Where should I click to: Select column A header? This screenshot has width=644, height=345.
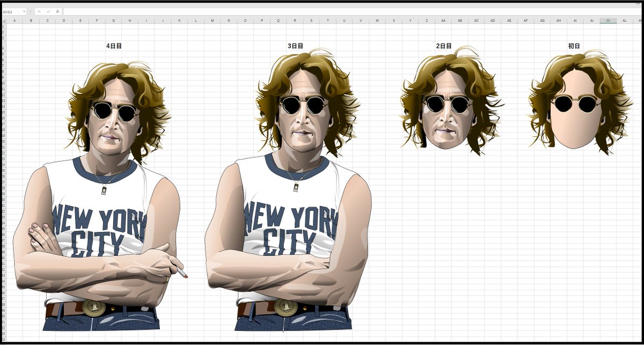tap(14, 21)
